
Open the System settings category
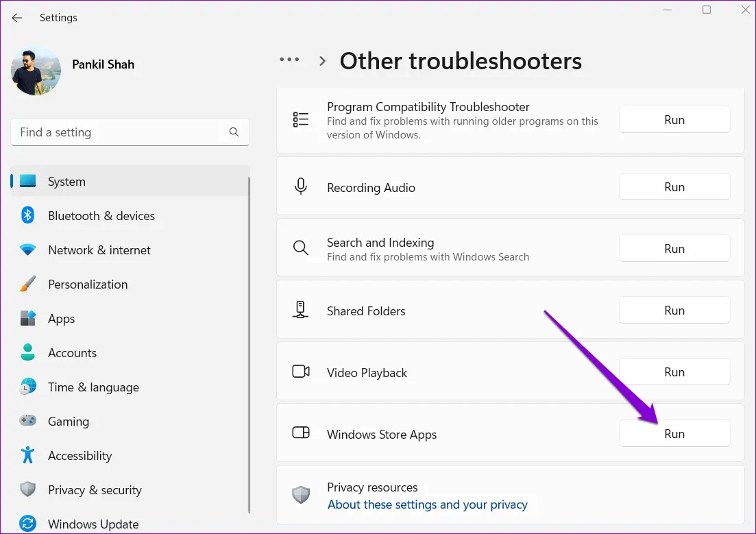(x=66, y=182)
